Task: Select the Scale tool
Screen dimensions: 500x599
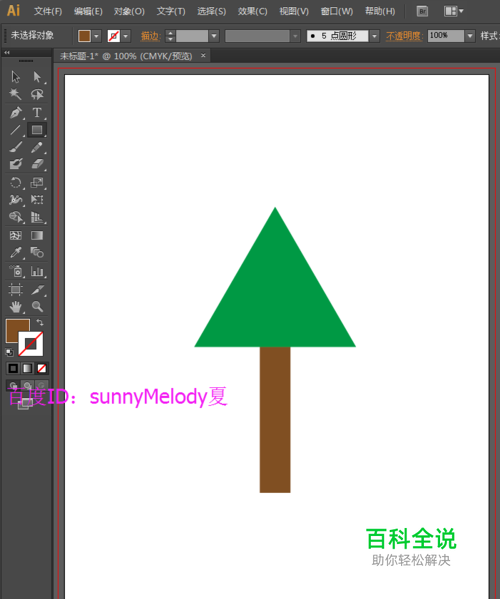Action: click(x=37, y=183)
